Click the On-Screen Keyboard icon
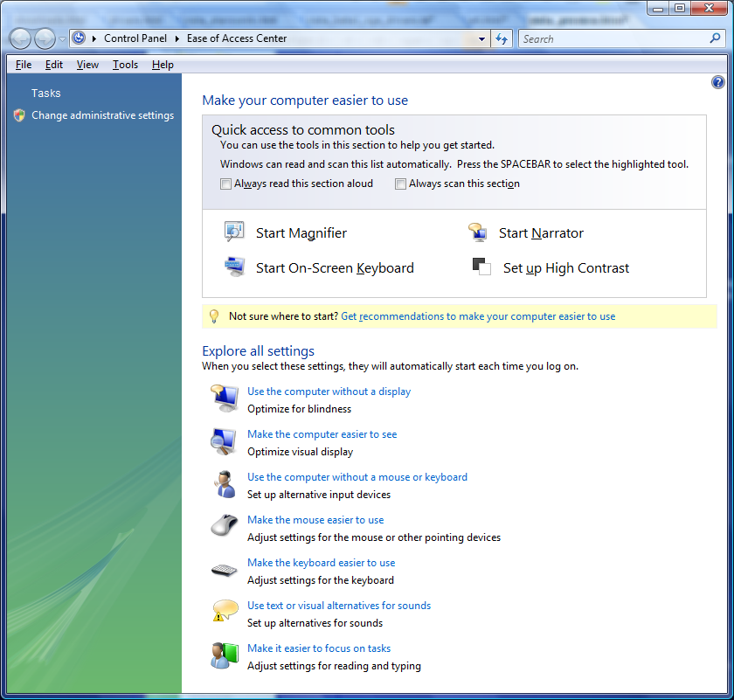Viewport: 734px width, 700px height. coord(234,267)
